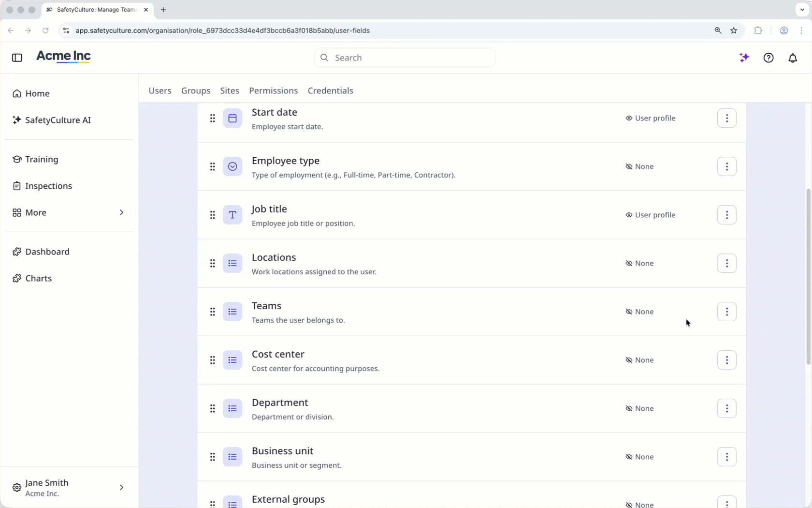The image size is (812, 508).
Task: Click the Acme Inc logo
Action: [x=63, y=57]
